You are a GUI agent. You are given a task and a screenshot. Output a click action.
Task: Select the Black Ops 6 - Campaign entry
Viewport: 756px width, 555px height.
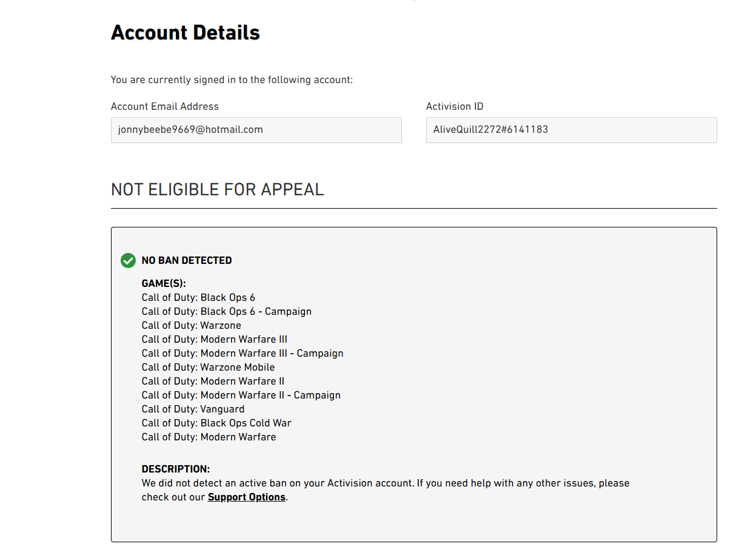tap(227, 311)
